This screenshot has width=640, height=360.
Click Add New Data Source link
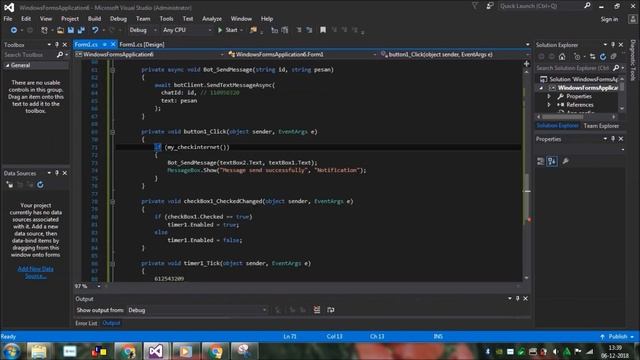[x=36, y=272]
